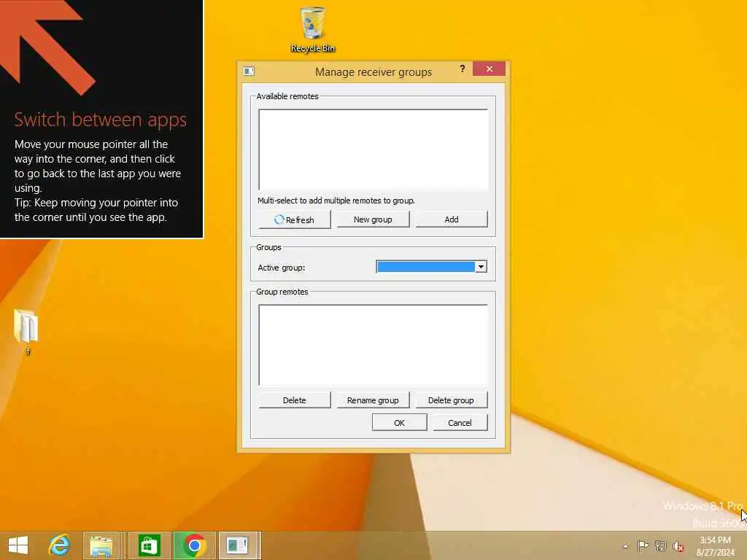
Task: Open File Explorer from the taskbar
Action: 101,545
